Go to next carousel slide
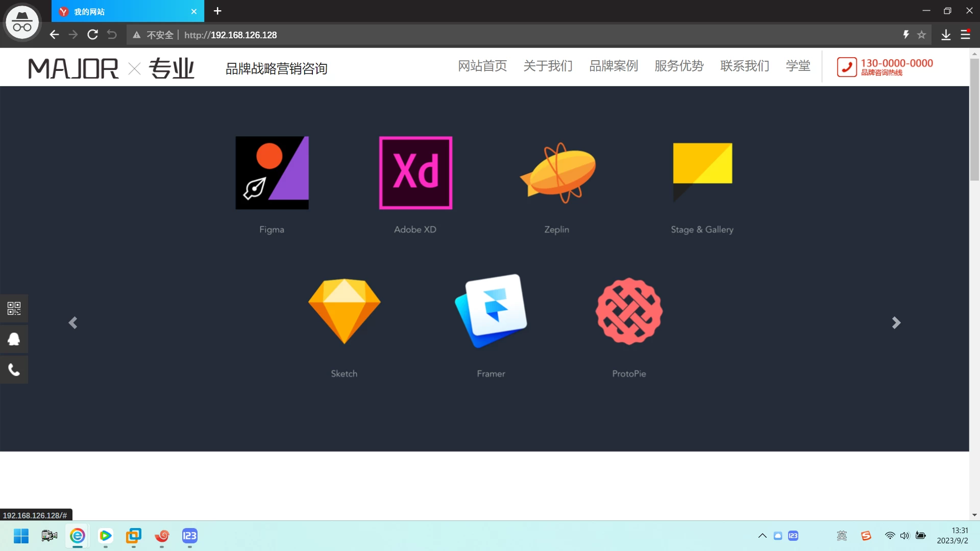This screenshot has height=551, width=980. tap(896, 322)
